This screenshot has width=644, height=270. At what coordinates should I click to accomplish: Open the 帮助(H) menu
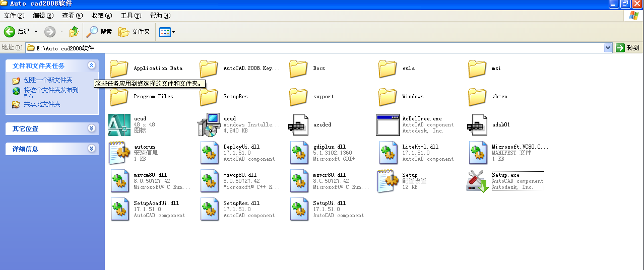pos(160,16)
